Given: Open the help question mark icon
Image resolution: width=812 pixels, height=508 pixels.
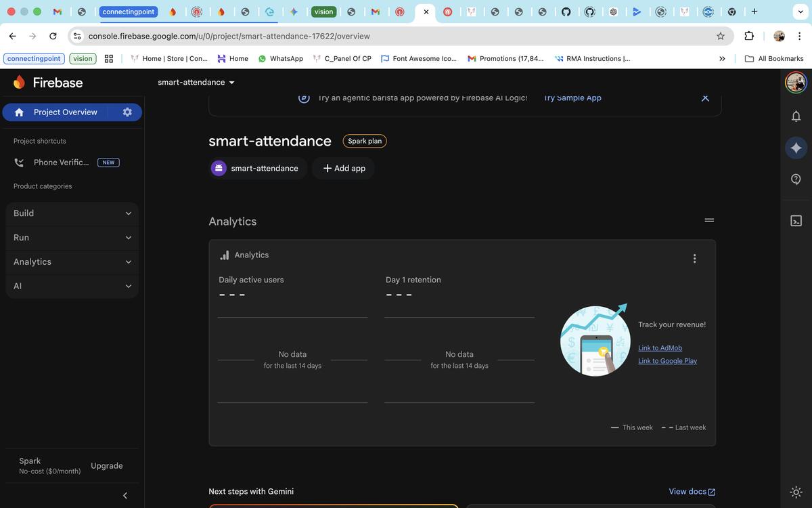Looking at the screenshot, I should (x=796, y=179).
